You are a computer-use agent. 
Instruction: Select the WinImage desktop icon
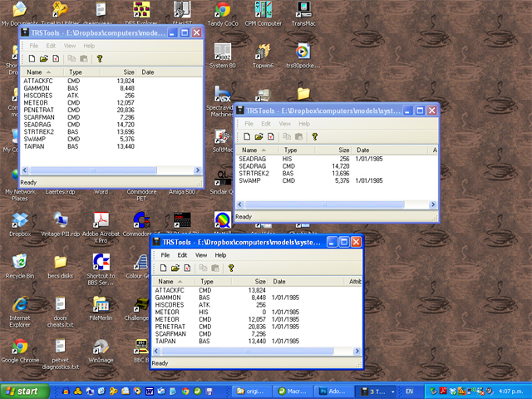tap(101, 350)
